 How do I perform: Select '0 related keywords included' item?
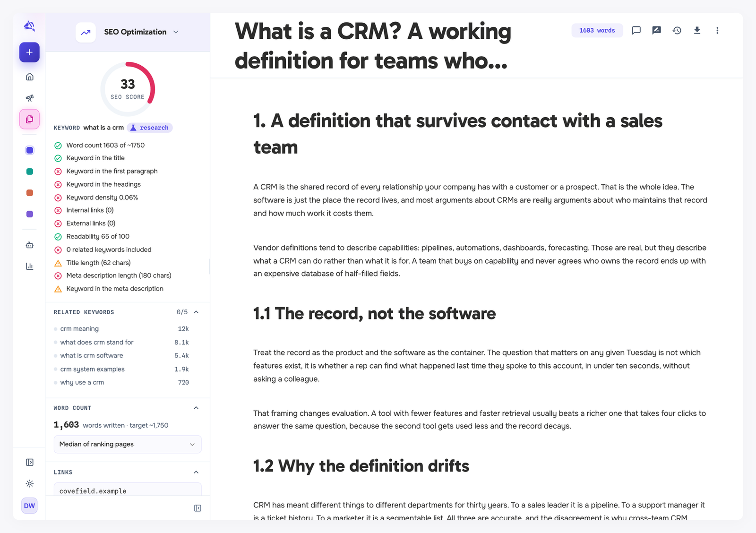pyautogui.click(x=109, y=249)
